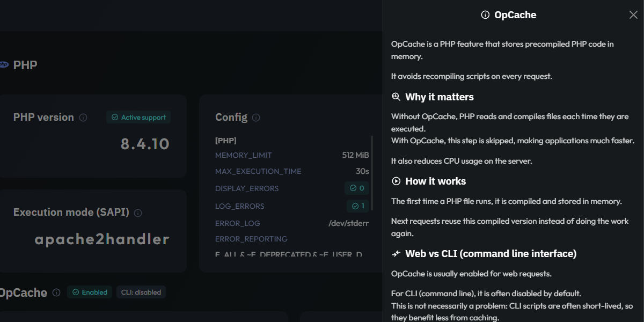Close the OpCache info panel
The width and height of the screenshot is (644, 322).
[x=633, y=15]
